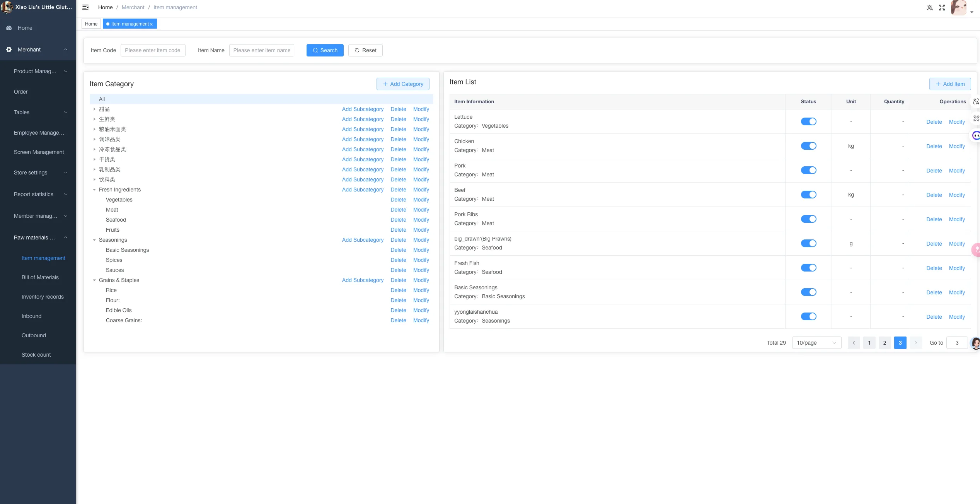Select the All category row
The height and width of the screenshot is (504, 980).
(261, 99)
